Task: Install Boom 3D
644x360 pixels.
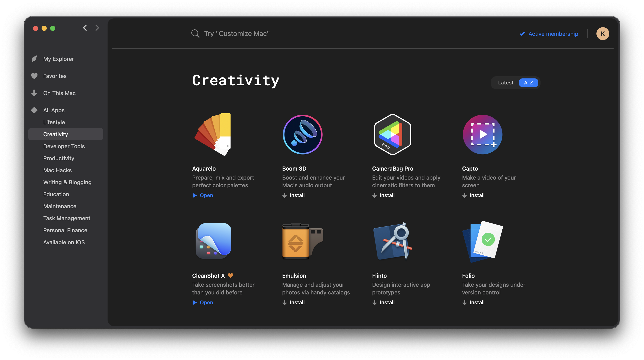Action: tap(294, 195)
